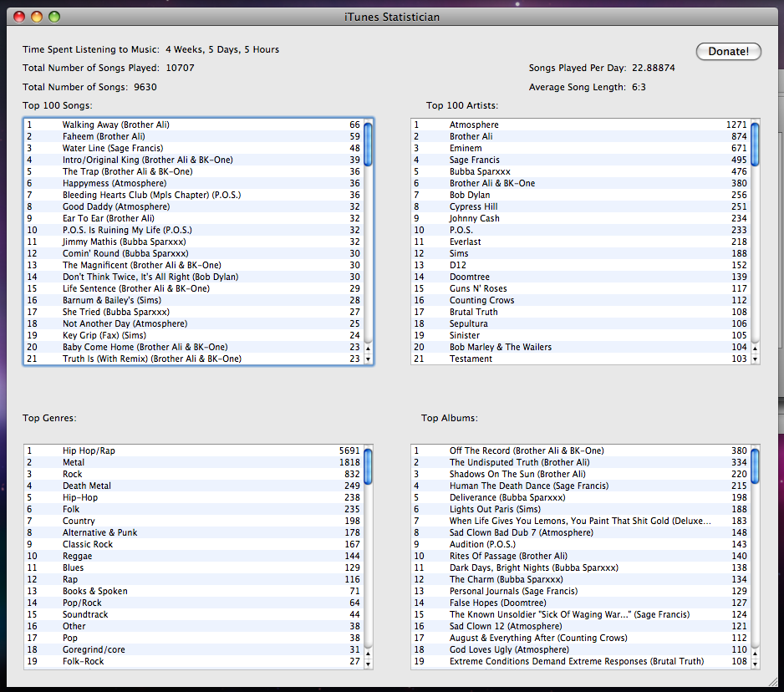
Task: Select artist Guns N' Roses row
Action: 581,288
